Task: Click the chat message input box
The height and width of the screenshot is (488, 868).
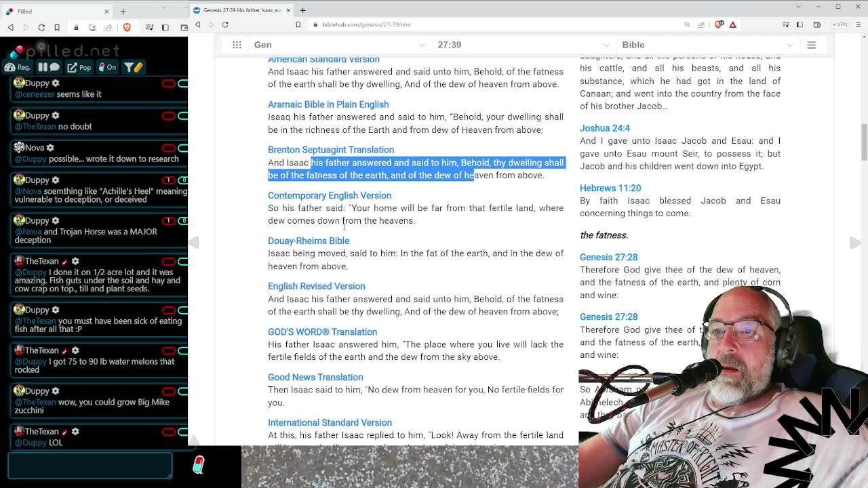Action: tap(90, 466)
